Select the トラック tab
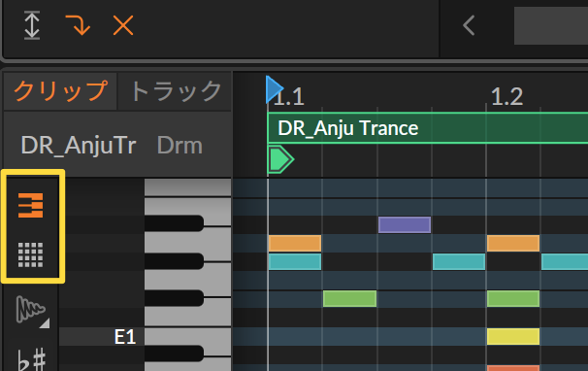The image size is (588, 371). pos(175,91)
